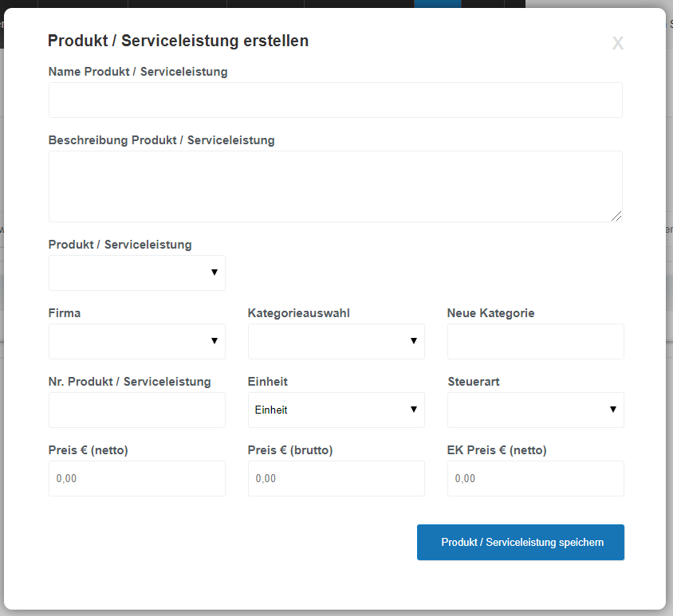Image resolution: width=673 pixels, height=616 pixels.
Task: Open the Kategorieauswahl dropdown
Action: 336,341
